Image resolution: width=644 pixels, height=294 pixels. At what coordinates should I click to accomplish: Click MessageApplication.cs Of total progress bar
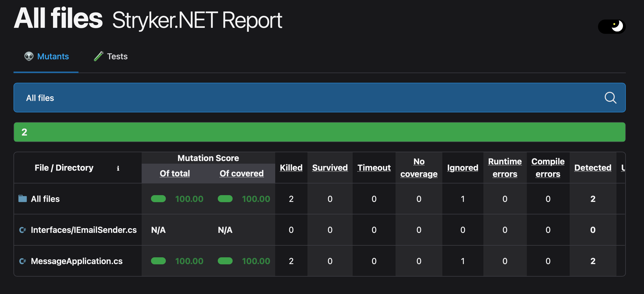coord(158,261)
